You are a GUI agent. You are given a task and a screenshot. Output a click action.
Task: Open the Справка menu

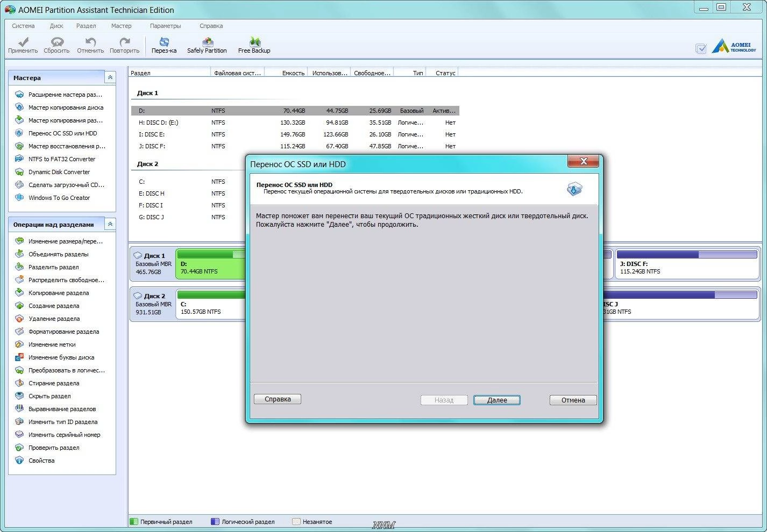(211, 26)
